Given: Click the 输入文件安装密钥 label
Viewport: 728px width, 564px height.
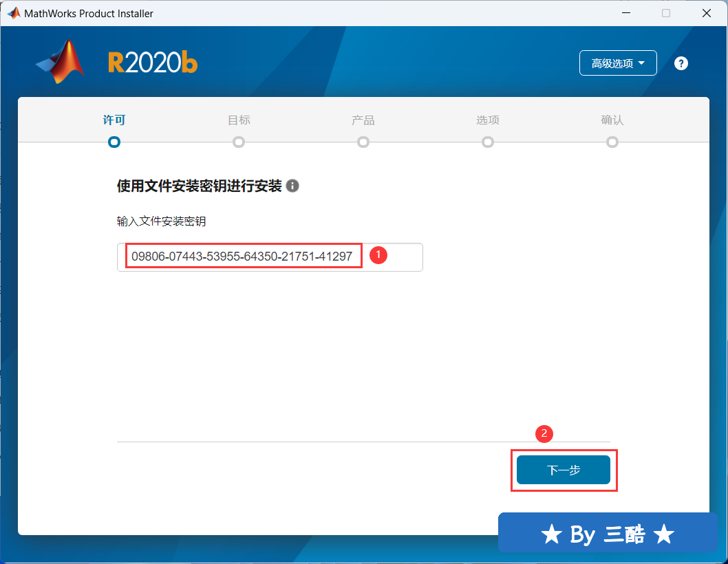Looking at the screenshot, I should pyautogui.click(x=161, y=221).
